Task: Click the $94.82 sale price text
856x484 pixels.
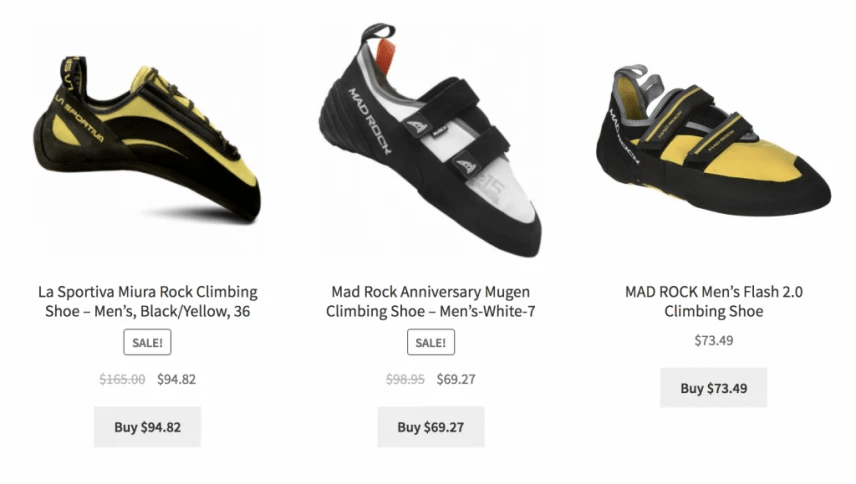Action: [176, 379]
